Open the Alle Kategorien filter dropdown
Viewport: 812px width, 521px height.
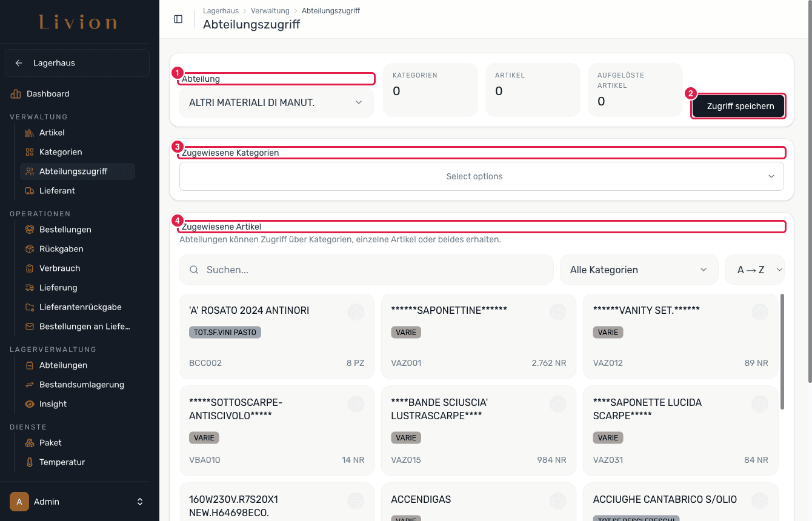click(x=639, y=270)
